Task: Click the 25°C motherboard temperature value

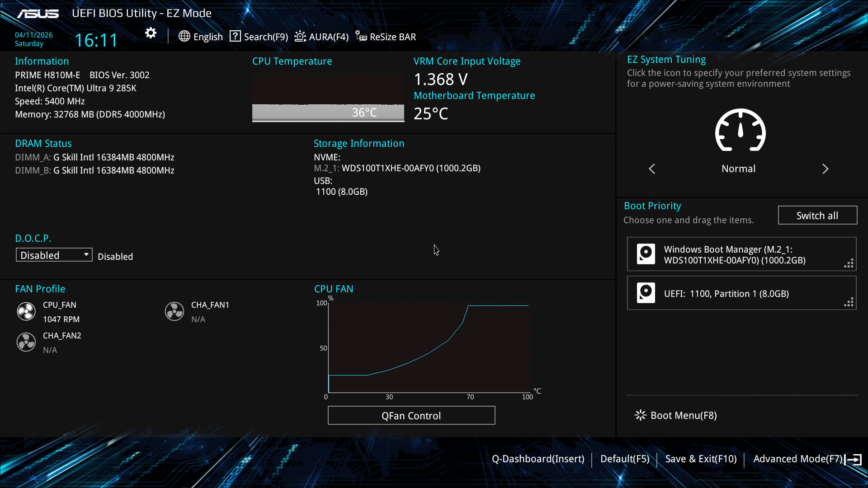Action: tap(431, 113)
